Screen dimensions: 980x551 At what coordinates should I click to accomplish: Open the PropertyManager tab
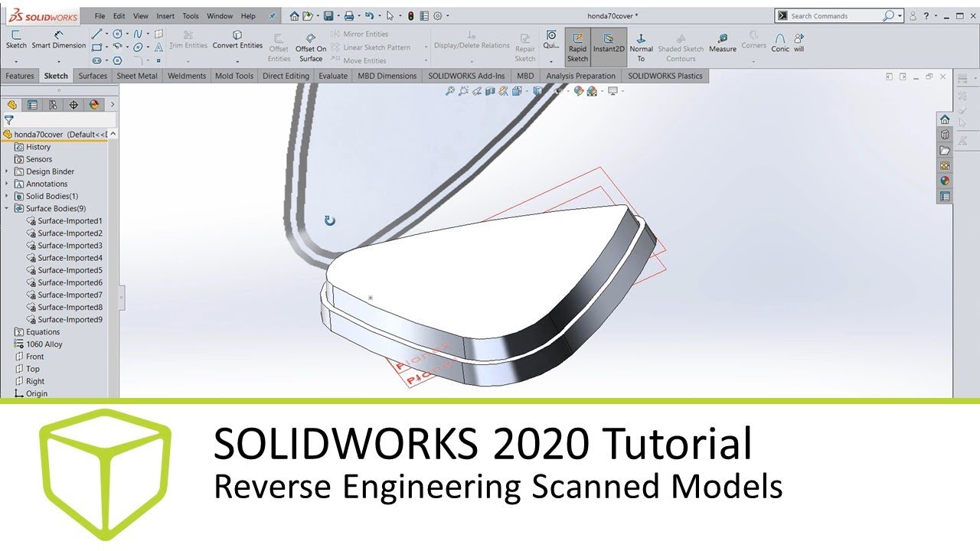pyautogui.click(x=33, y=105)
